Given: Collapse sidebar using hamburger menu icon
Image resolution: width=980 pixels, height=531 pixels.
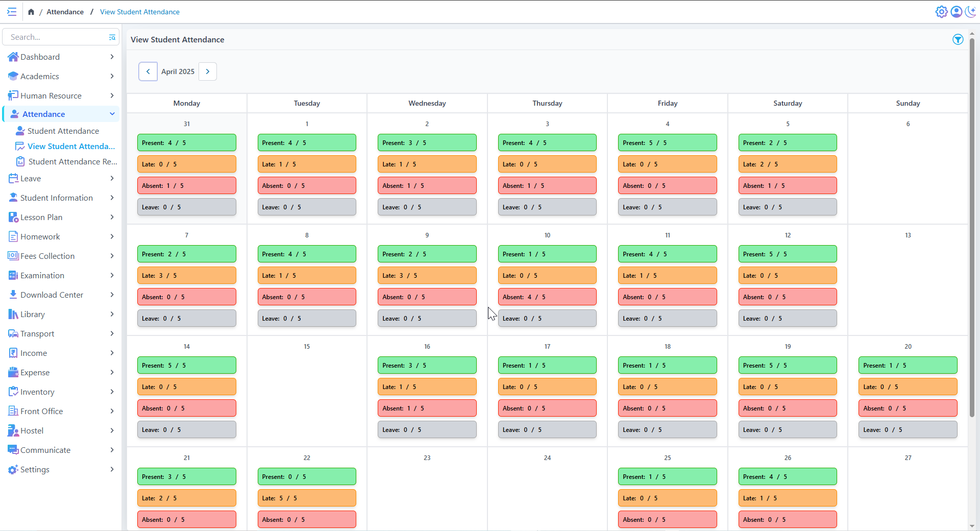Looking at the screenshot, I should click(12, 12).
